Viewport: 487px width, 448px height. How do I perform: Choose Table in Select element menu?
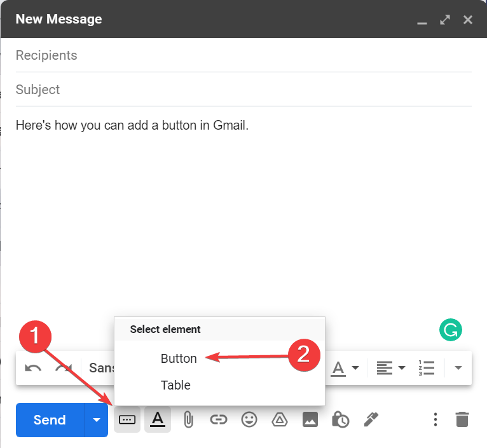[x=175, y=385]
